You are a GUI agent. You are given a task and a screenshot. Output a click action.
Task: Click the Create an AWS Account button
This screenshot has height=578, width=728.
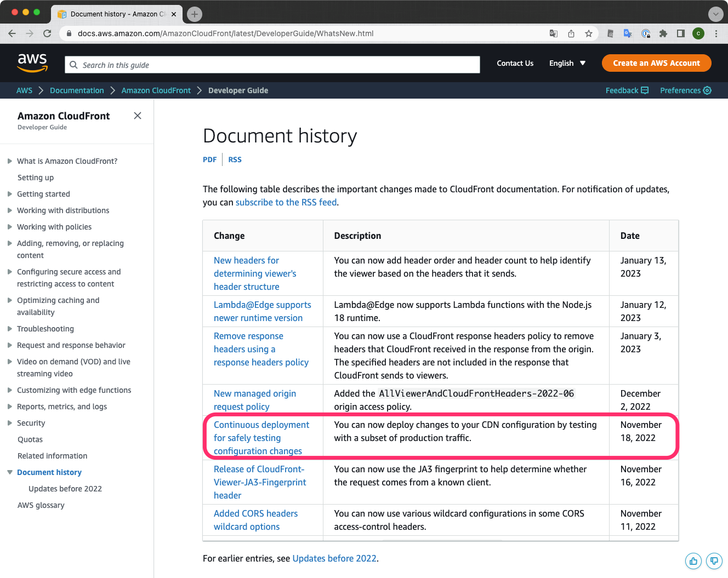pyautogui.click(x=656, y=63)
